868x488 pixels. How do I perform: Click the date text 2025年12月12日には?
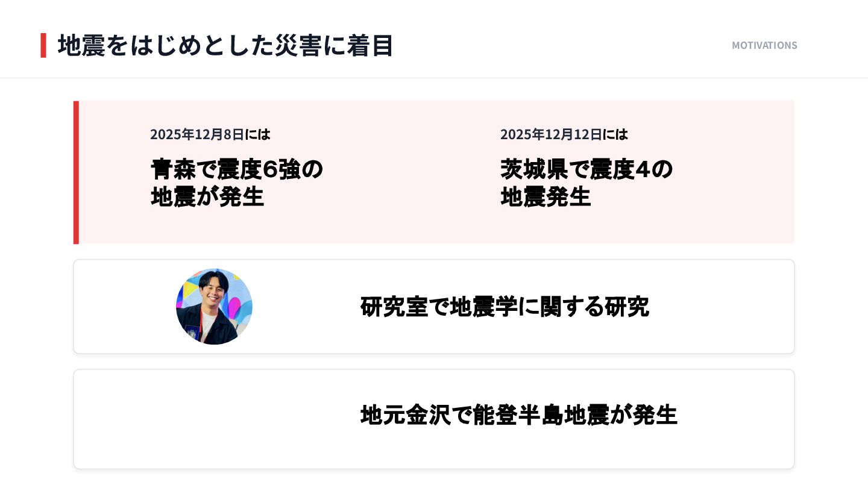564,134
